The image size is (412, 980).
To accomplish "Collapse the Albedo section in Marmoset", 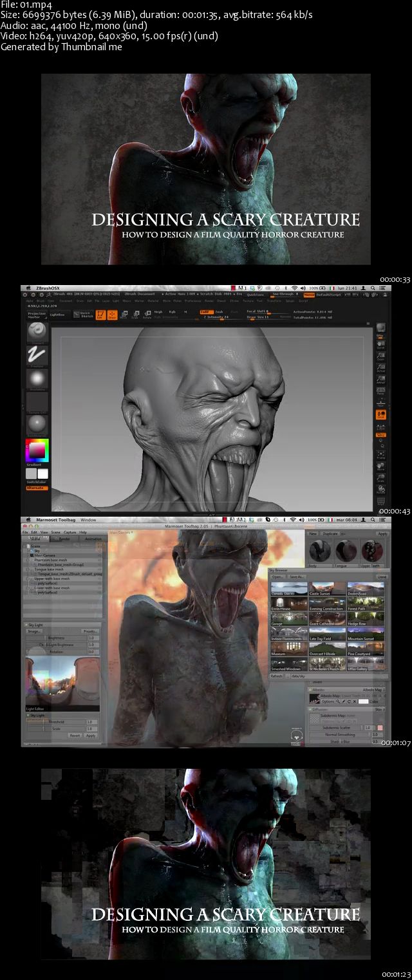I will [x=310, y=689].
